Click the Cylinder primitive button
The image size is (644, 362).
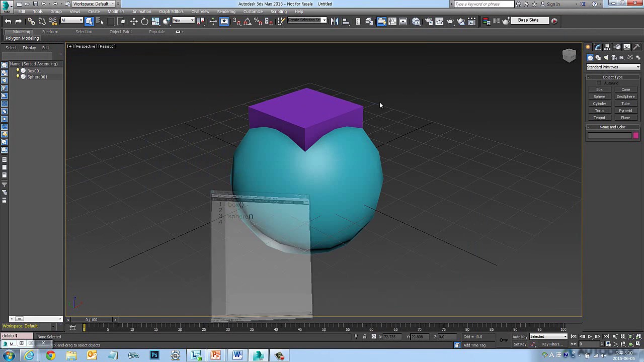[600, 104]
